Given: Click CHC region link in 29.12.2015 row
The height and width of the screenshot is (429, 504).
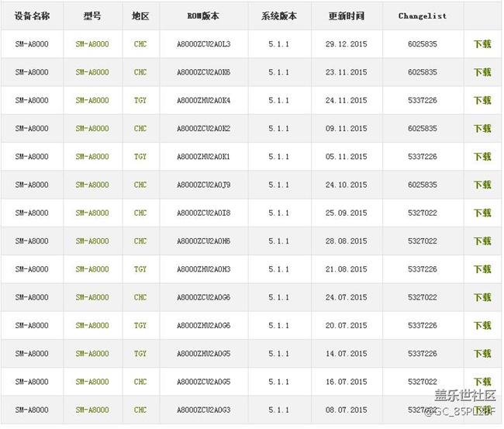Looking at the screenshot, I should tap(140, 44).
